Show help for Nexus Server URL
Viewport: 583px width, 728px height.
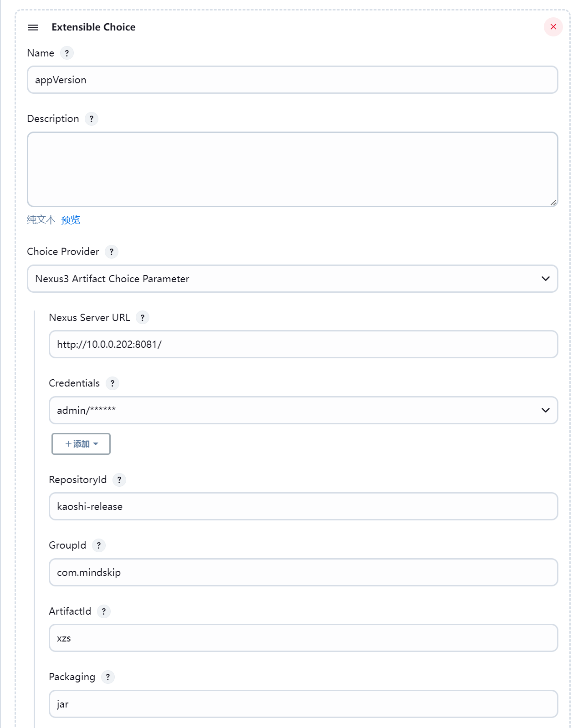pyautogui.click(x=143, y=318)
